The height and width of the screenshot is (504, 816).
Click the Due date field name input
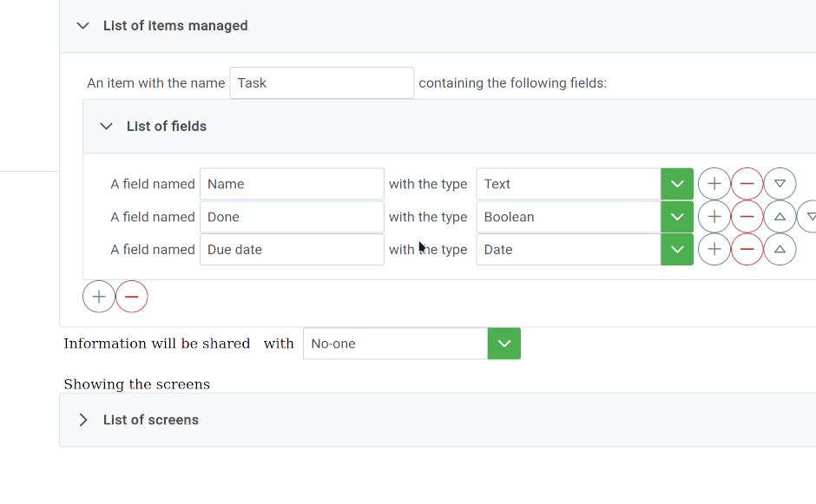292,249
